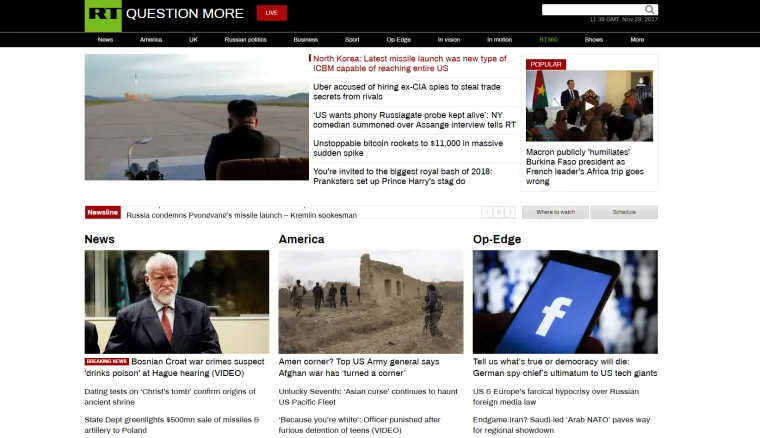
Task: Click the RT logo in header
Action: (x=102, y=14)
